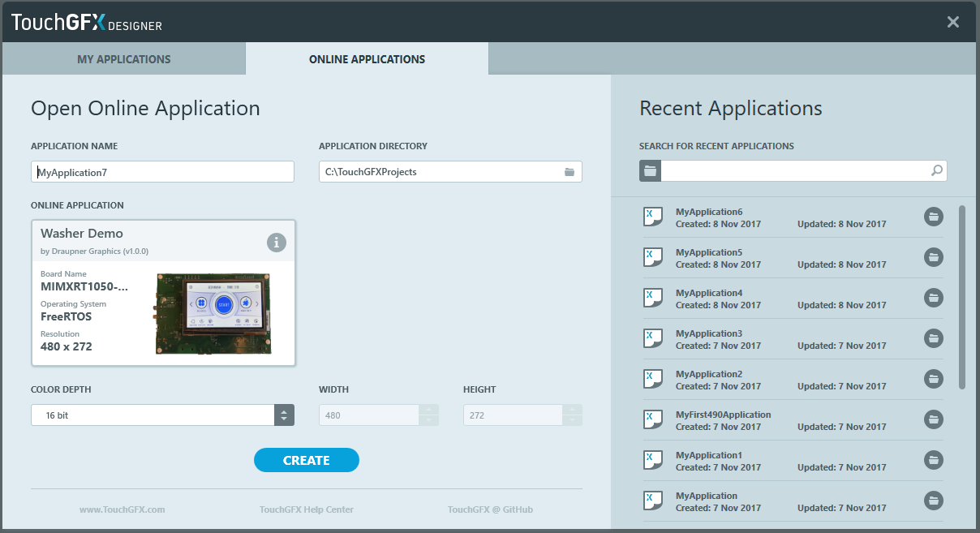This screenshot has width=980, height=533.
Task: Click the 480 x 272 resolution value
Action: tap(67, 346)
